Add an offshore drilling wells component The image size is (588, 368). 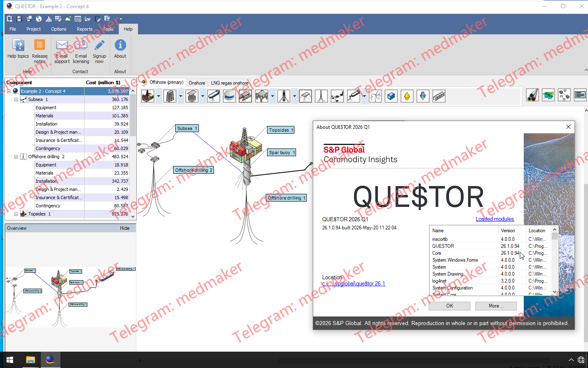[321, 96]
